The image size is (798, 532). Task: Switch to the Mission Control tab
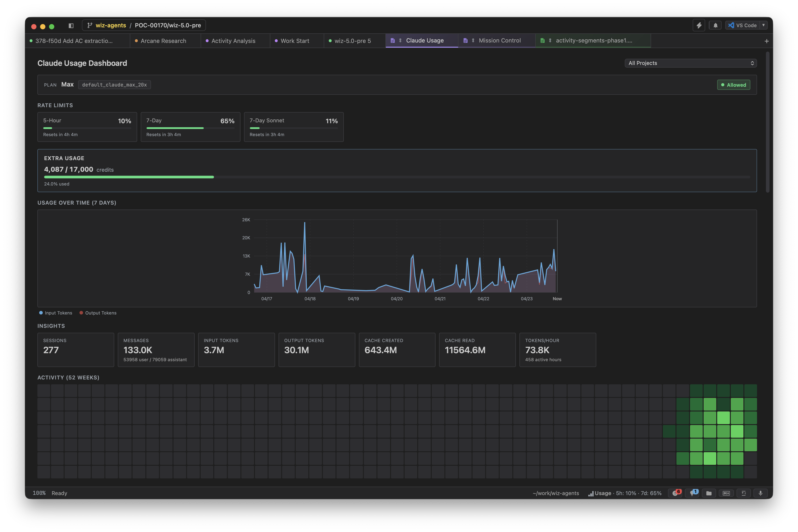click(x=499, y=40)
